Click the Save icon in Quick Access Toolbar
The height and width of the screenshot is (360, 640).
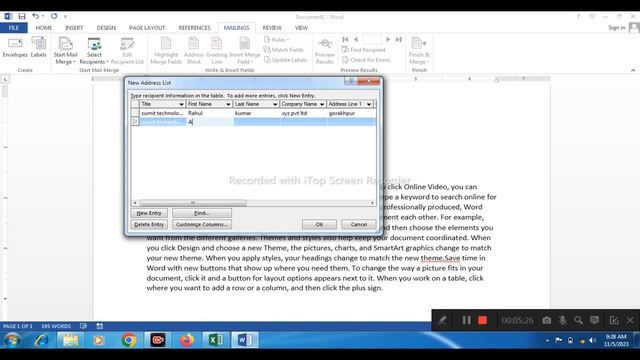pyautogui.click(x=22, y=16)
